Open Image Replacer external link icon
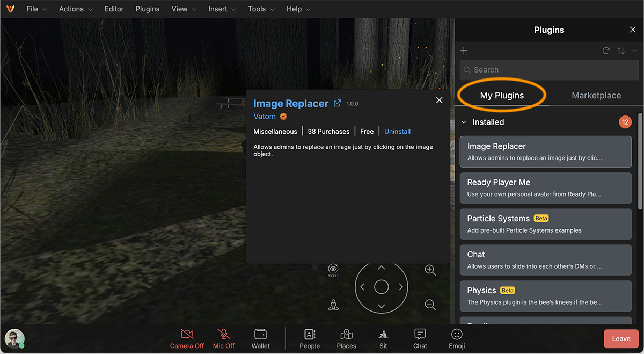Screen dimensions: 644x354 tap(338, 103)
